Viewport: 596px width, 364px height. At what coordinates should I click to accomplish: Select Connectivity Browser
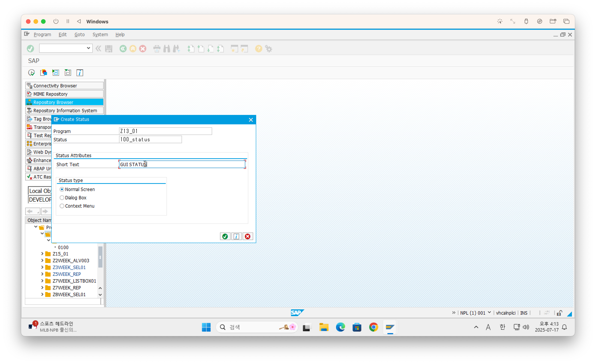coord(64,86)
